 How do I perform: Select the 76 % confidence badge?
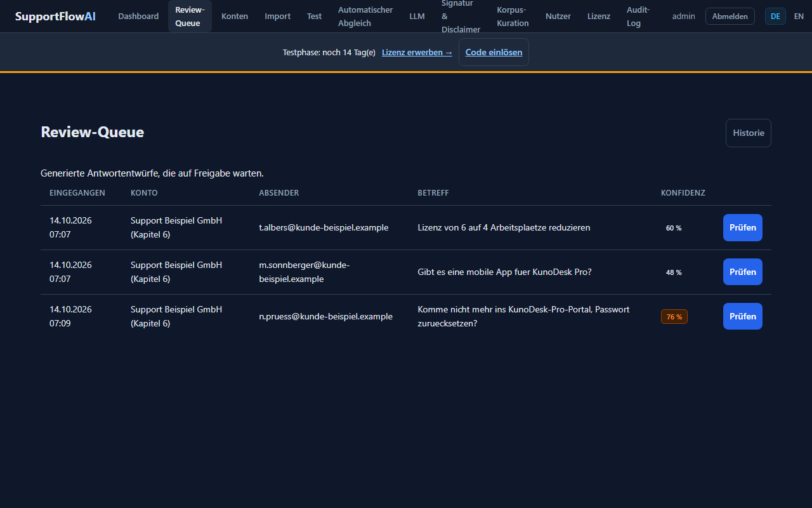coord(674,317)
